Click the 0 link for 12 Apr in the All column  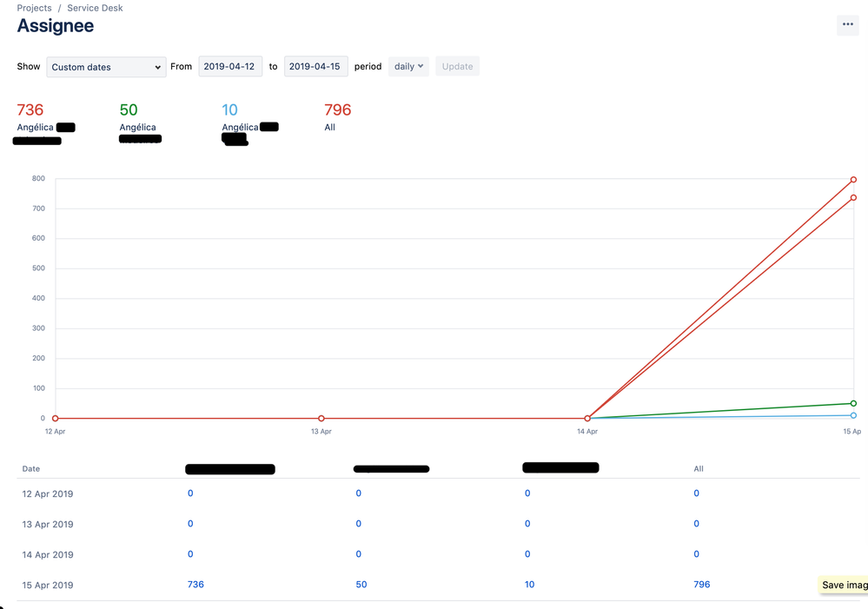pyautogui.click(x=696, y=493)
